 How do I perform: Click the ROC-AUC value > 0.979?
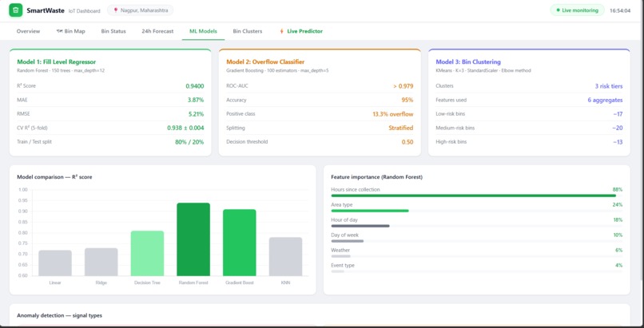[403, 86]
